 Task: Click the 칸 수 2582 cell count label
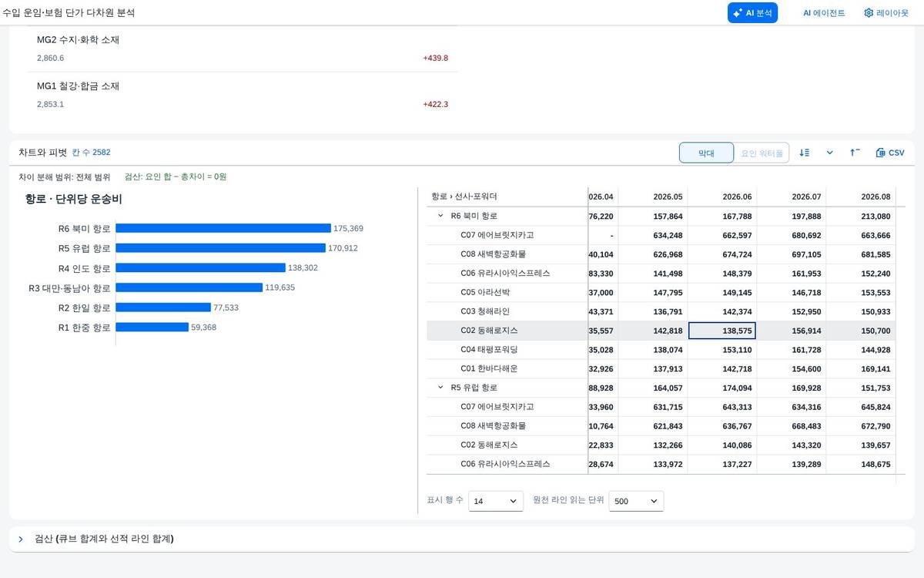tap(91, 153)
